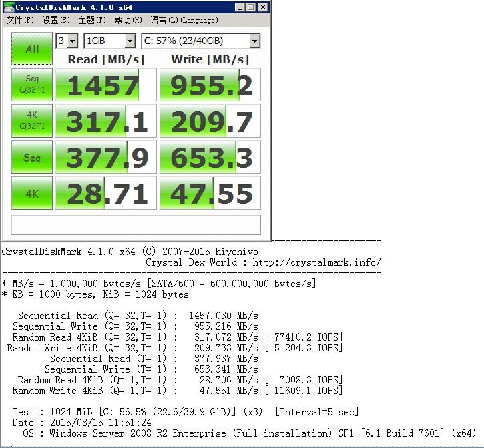
Task: Run the Seq Q32T1 test
Action: click(x=32, y=85)
